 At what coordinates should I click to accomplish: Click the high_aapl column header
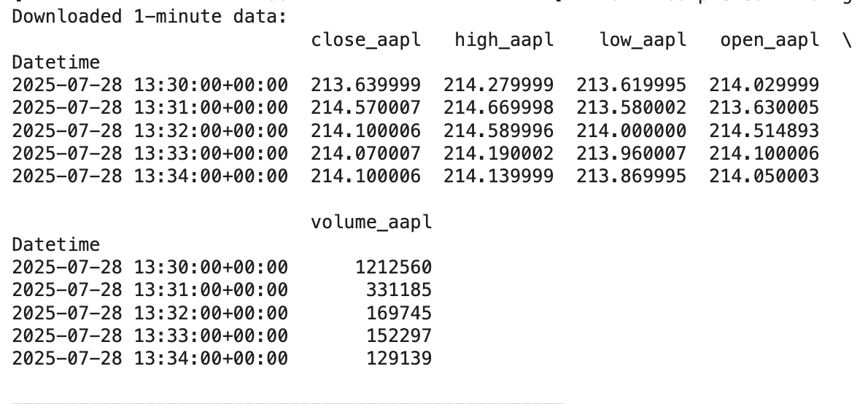click(504, 40)
